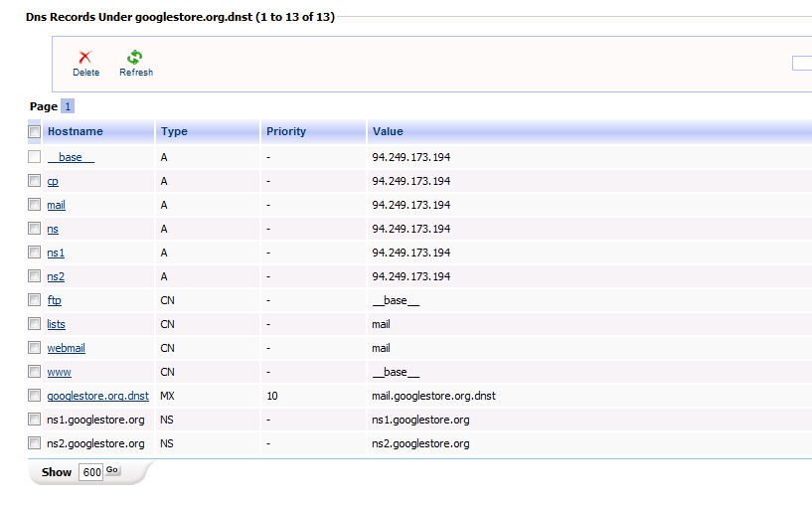This screenshot has height=509, width=812.
Task: Click the red Delete X icon
Action: [x=84, y=57]
